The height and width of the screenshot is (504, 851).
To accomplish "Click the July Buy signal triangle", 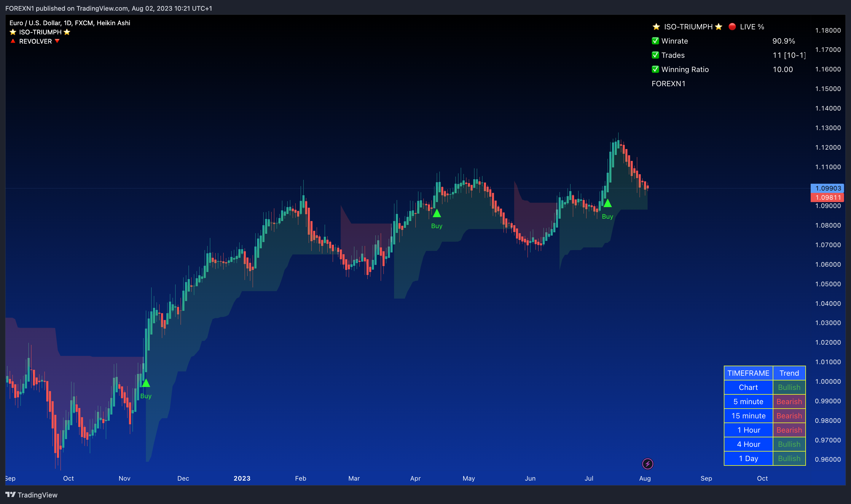I will tap(607, 204).
